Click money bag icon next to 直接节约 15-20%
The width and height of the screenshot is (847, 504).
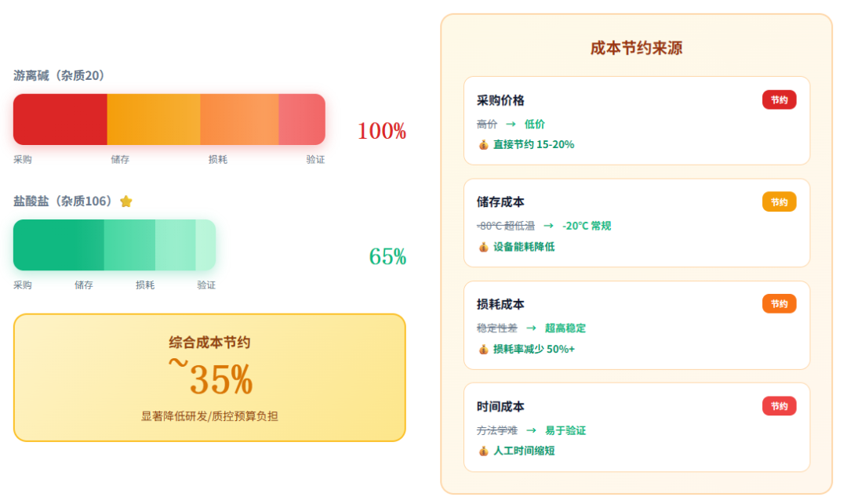pyautogui.click(x=483, y=145)
